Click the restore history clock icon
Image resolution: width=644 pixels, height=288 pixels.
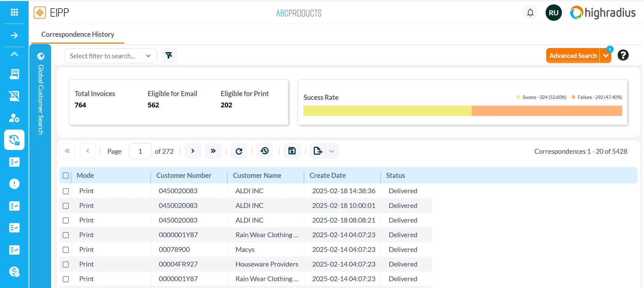264,151
